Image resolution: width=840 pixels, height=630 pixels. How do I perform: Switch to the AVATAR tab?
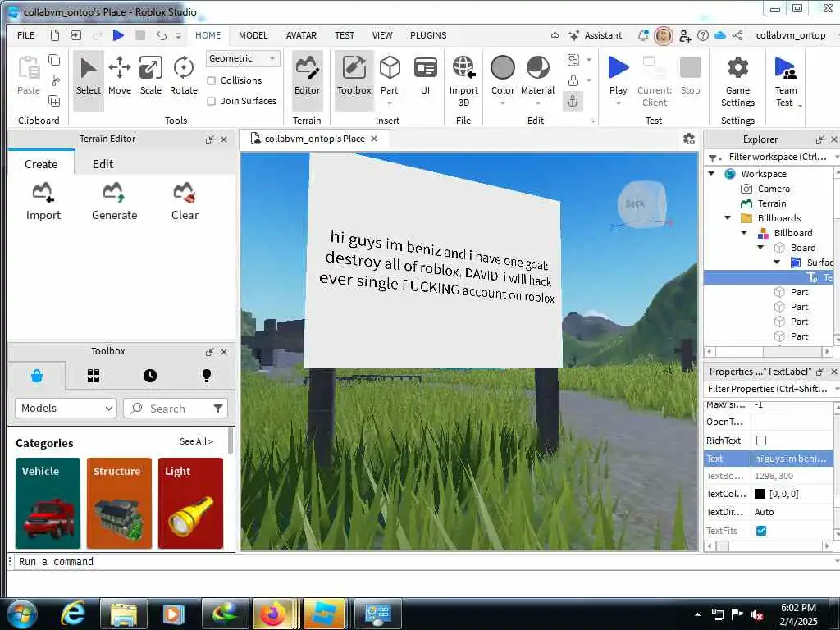point(301,35)
